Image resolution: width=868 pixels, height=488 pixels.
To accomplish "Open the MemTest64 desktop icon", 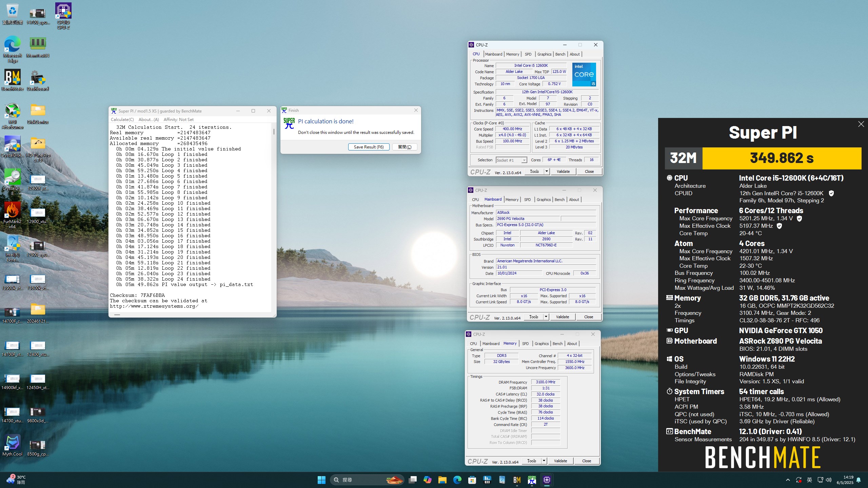I will click(x=38, y=47).
